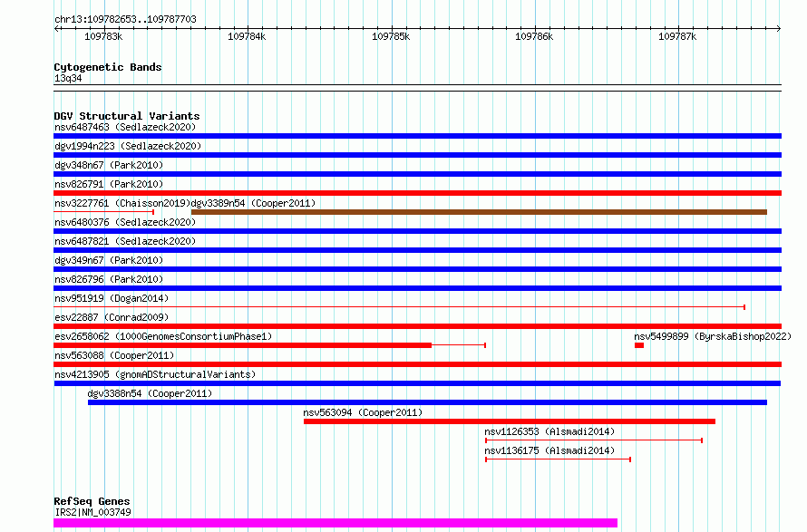Open the dgv348n67 (Park2010) variant label
807x532 pixels.
[109, 165]
